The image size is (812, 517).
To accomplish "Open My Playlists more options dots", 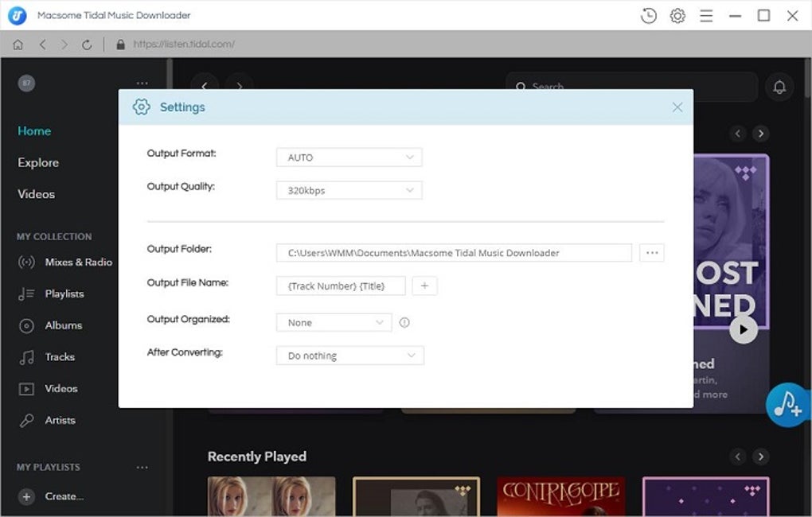I will pos(142,468).
